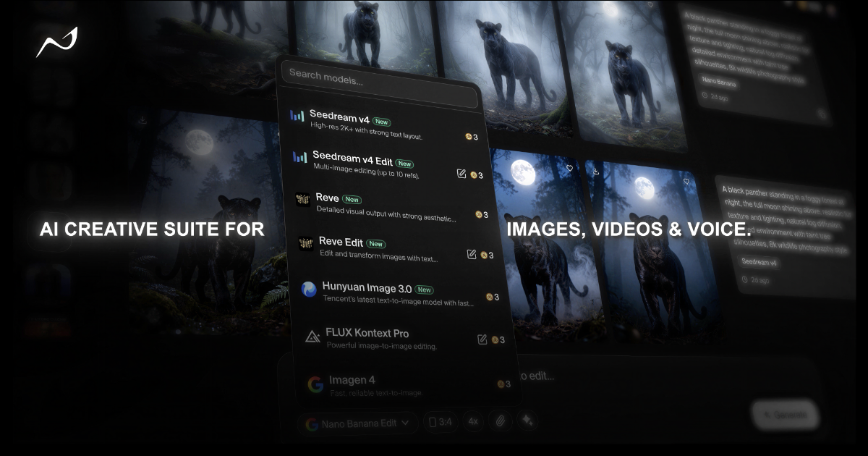Click the white swoosh logo in the top-left corner

[57, 43]
